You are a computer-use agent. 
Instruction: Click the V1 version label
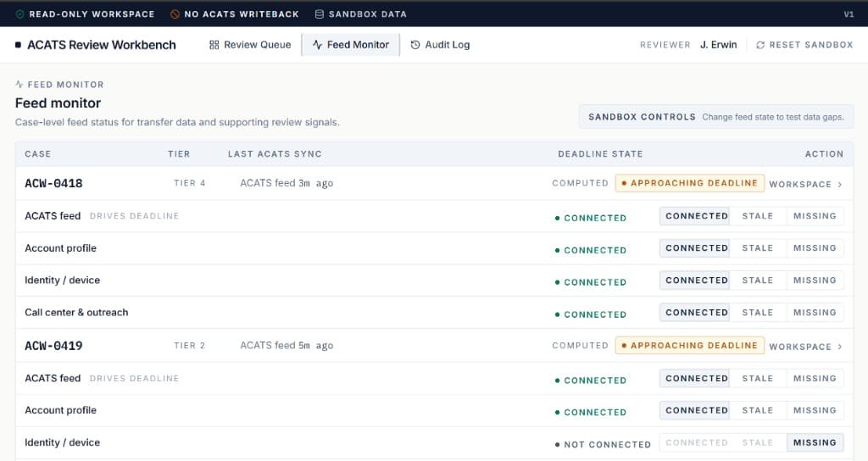(849, 14)
